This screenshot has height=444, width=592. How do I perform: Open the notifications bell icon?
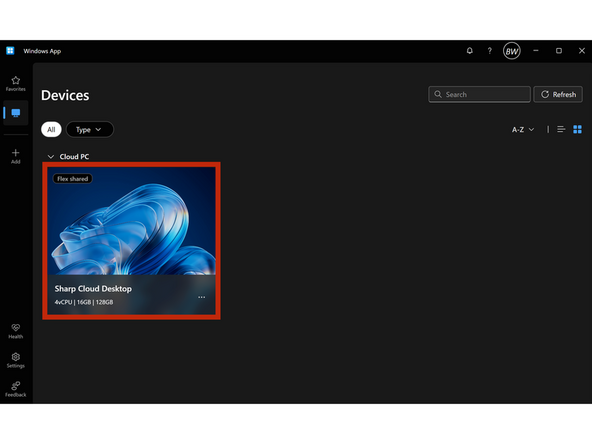coord(469,51)
